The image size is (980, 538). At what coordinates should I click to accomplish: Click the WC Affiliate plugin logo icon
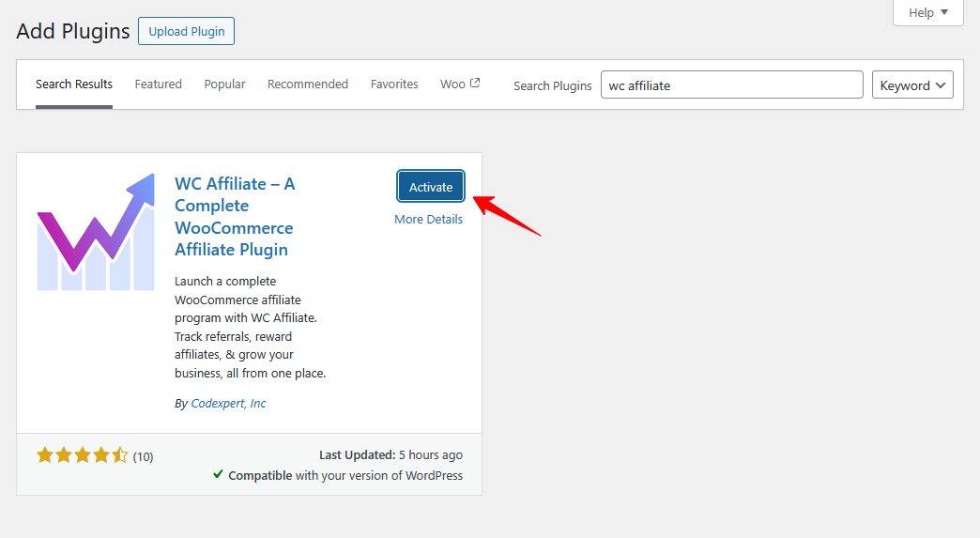(96, 232)
